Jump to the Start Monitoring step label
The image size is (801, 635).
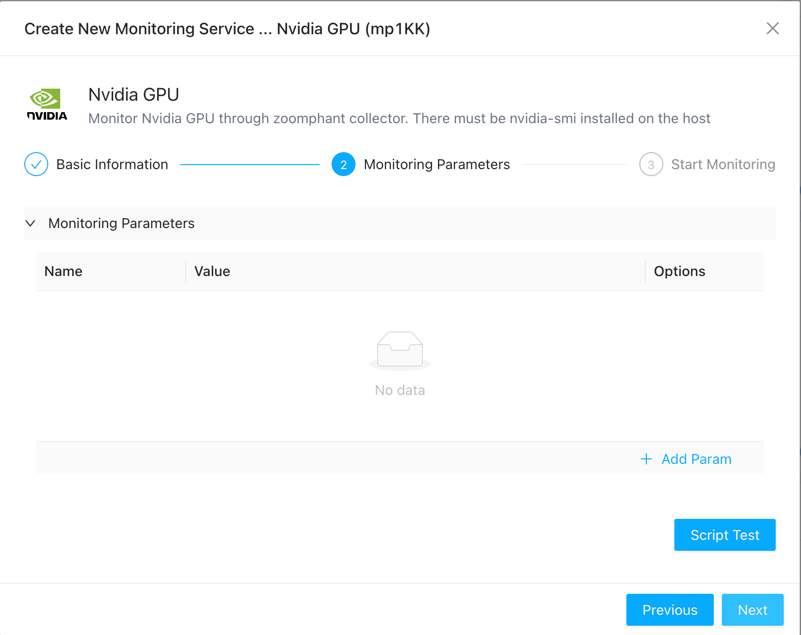click(x=723, y=164)
